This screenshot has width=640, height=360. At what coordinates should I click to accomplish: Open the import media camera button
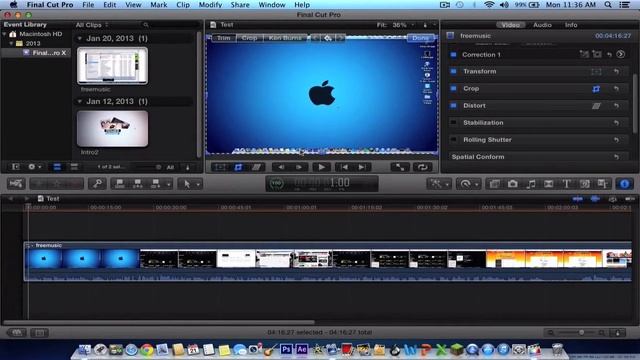coord(16,184)
